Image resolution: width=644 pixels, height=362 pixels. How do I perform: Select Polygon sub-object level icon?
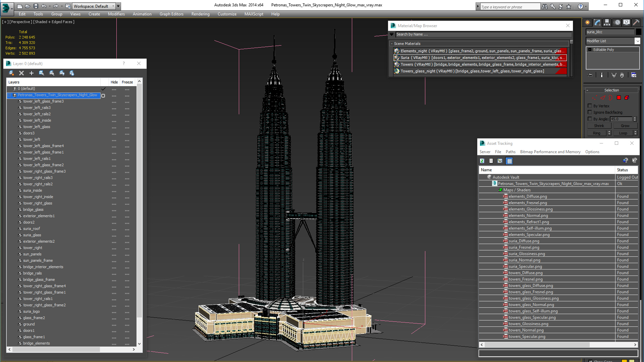coord(619,98)
